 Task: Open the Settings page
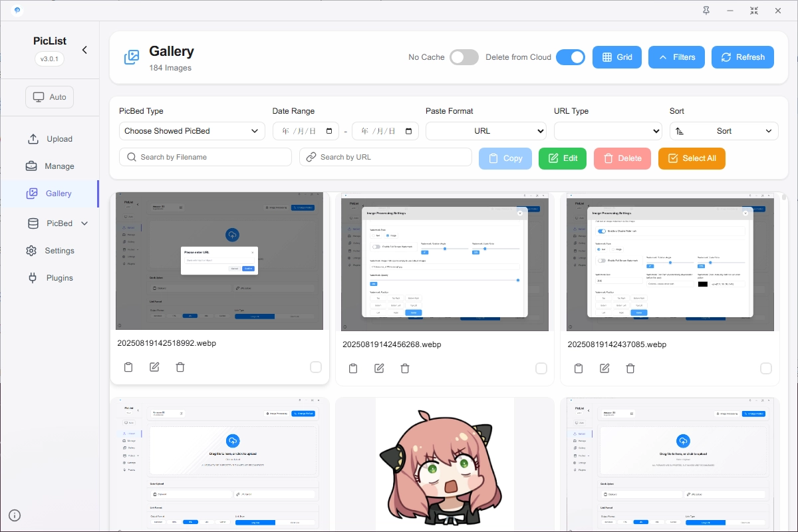(50, 251)
